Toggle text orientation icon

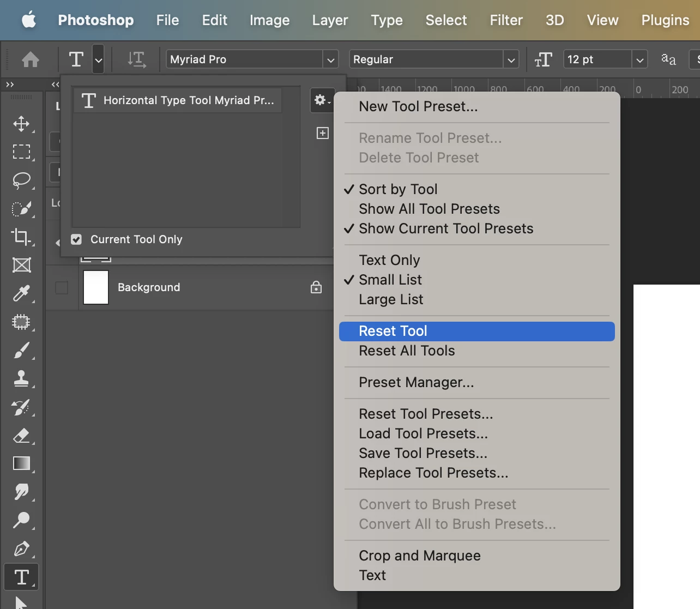coord(136,59)
